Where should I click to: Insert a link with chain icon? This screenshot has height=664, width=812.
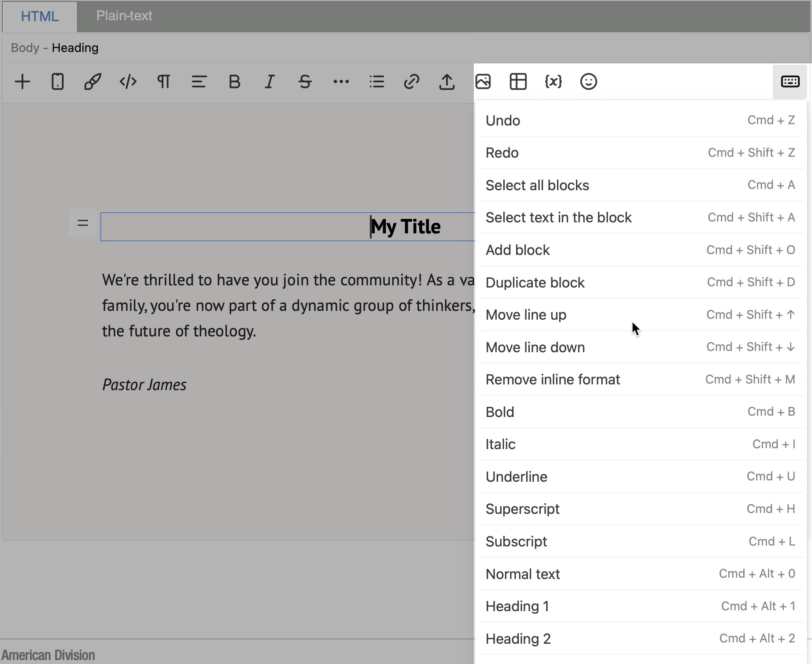pyautogui.click(x=412, y=82)
